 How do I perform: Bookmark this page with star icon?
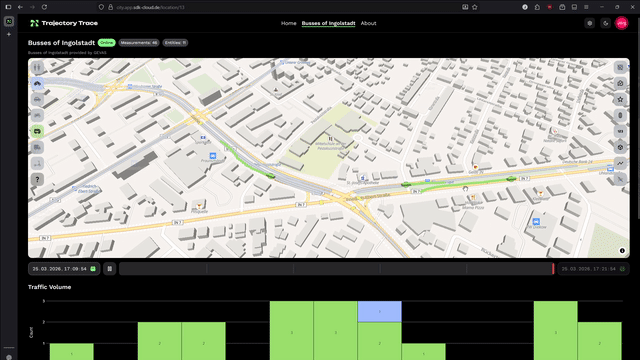475,7
